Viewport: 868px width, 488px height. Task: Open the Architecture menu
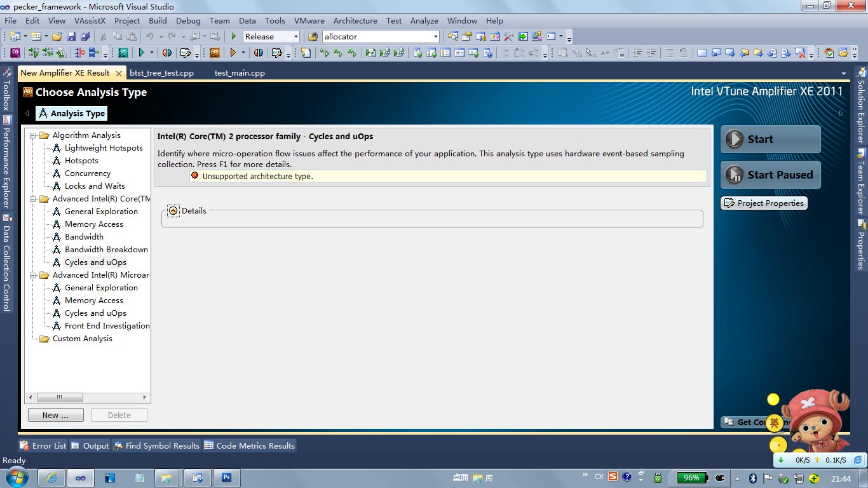(x=355, y=20)
